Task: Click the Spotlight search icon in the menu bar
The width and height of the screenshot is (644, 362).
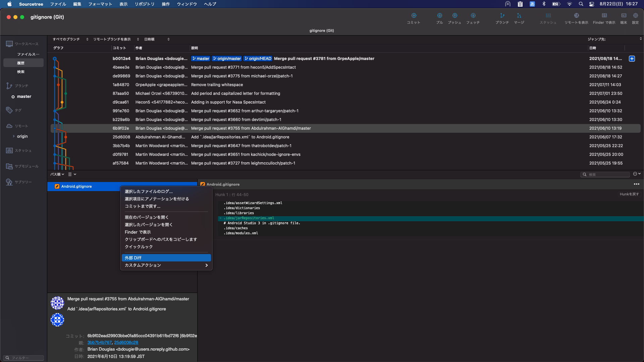Action: tap(581, 4)
